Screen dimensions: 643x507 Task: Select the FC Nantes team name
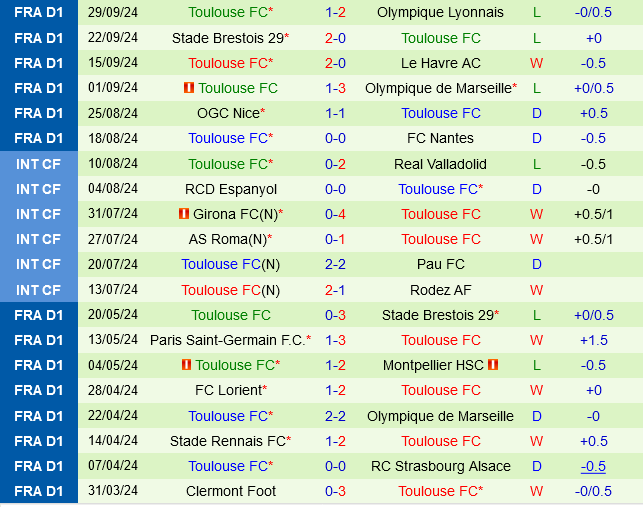pos(440,138)
